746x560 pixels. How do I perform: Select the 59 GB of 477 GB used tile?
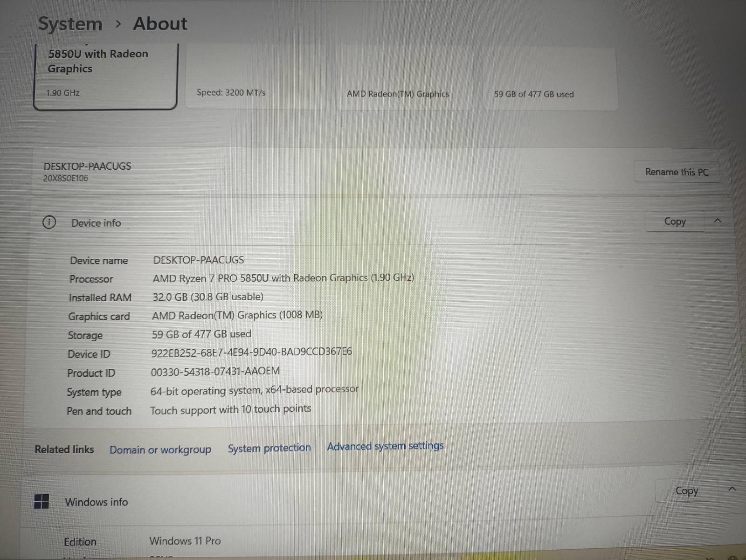550,78
